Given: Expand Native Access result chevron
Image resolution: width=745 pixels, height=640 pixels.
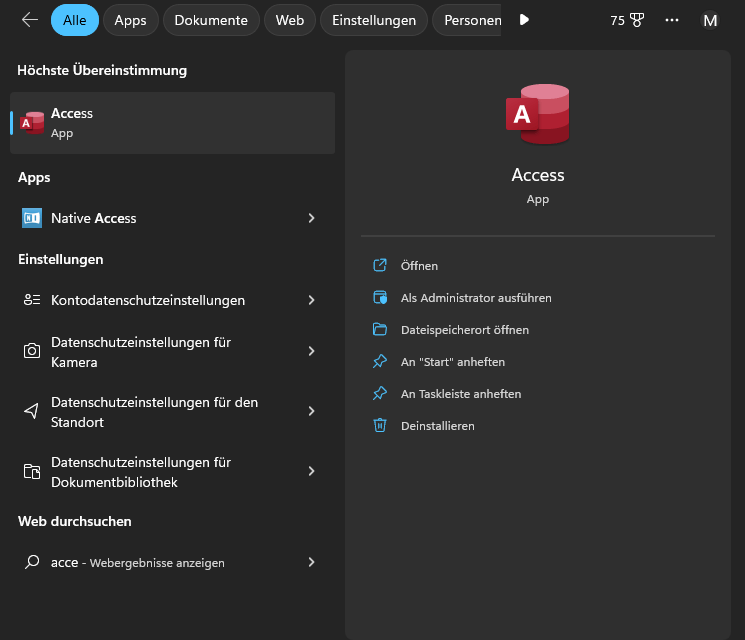Looking at the screenshot, I should pyautogui.click(x=311, y=218).
